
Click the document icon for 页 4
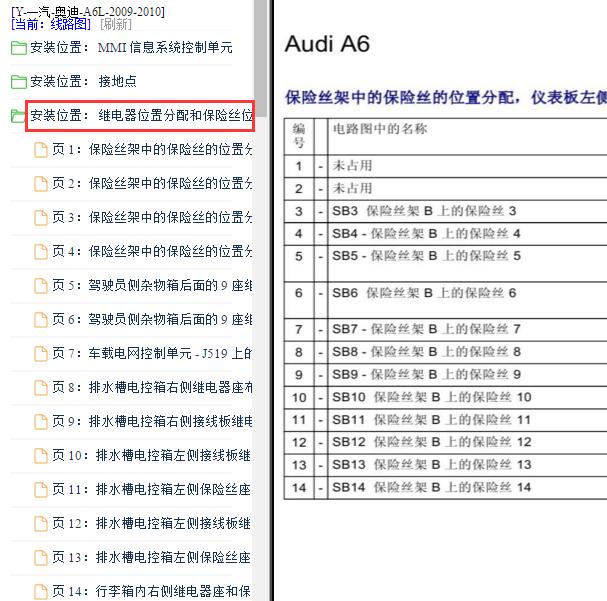point(41,252)
